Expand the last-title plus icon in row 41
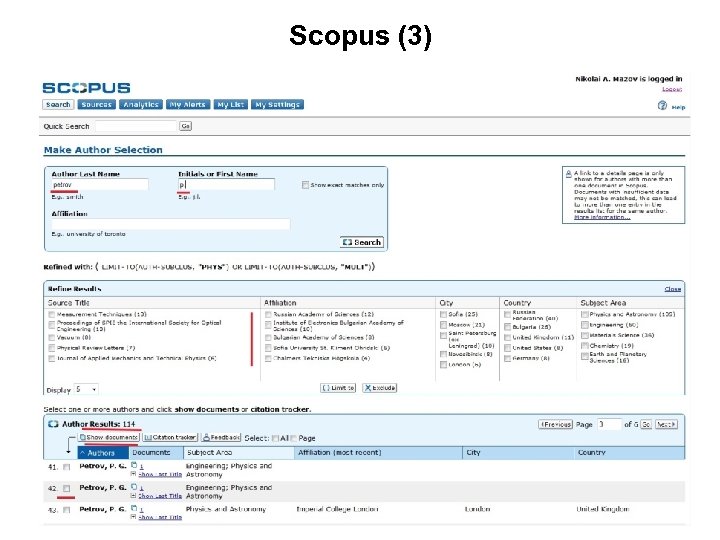The height and width of the screenshot is (540, 720). (x=133, y=474)
